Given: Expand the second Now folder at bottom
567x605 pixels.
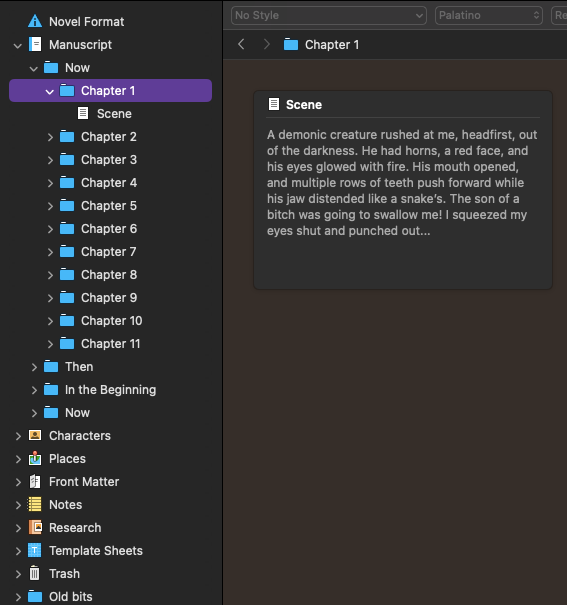Looking at the screenshot, I should pos(34,413).
